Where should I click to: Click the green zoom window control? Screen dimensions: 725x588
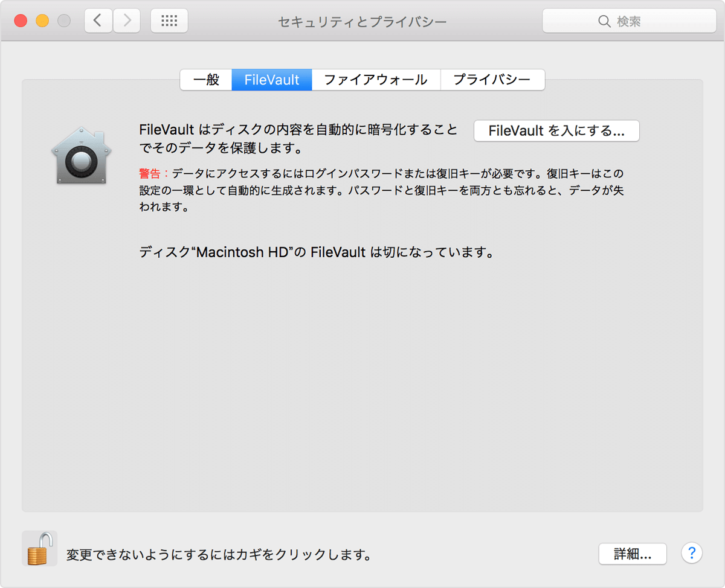click(62, 19)
